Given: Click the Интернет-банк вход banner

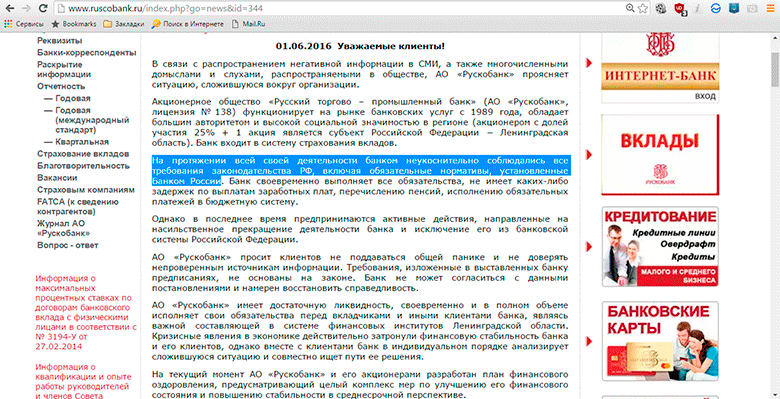Looking at the screenshot, I should [x=660, y=68].
